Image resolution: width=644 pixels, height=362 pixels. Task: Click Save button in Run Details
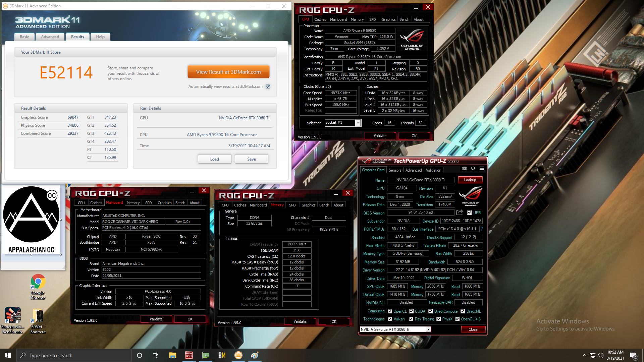pos(252,159)
